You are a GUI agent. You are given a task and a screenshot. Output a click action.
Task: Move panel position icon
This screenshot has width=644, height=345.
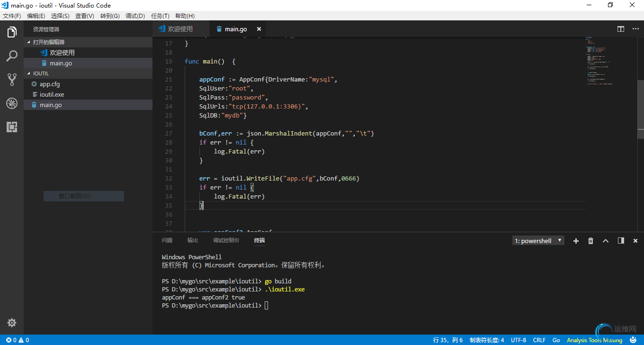click(621, 241)
